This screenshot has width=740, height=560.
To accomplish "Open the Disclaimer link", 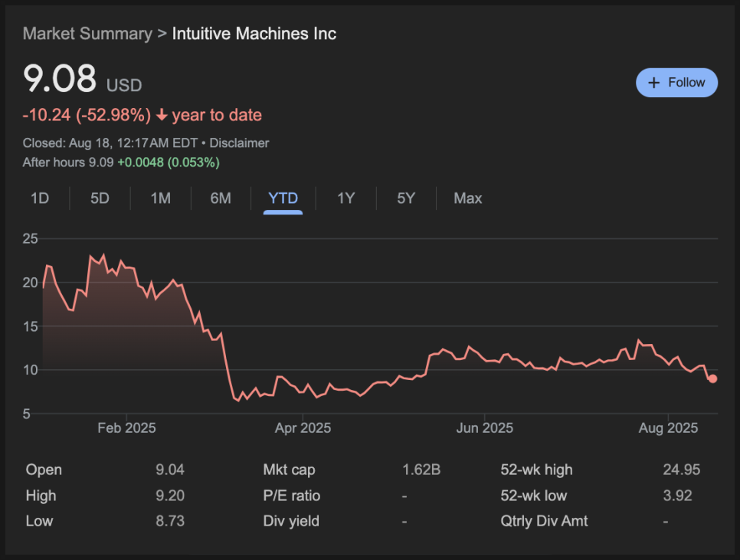I will pyautogui.click(x=239, y=143).
